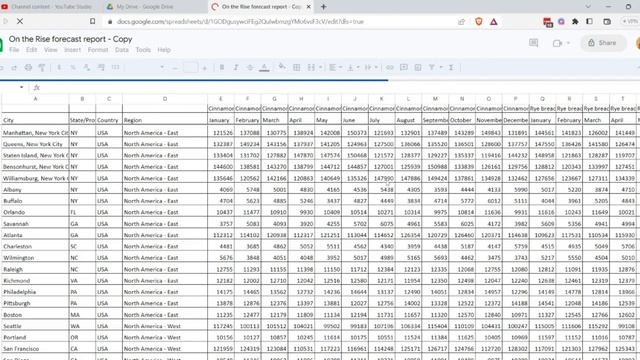This screenshot has width=640, height=360.
Task: Click the merge cells icon
Action: (311, 67)
